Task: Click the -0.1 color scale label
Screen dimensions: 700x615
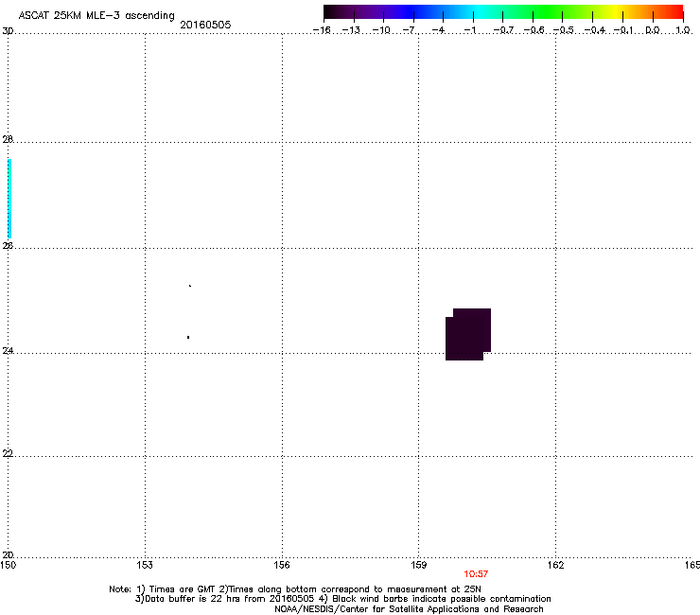Action: (x=623, y=30)
